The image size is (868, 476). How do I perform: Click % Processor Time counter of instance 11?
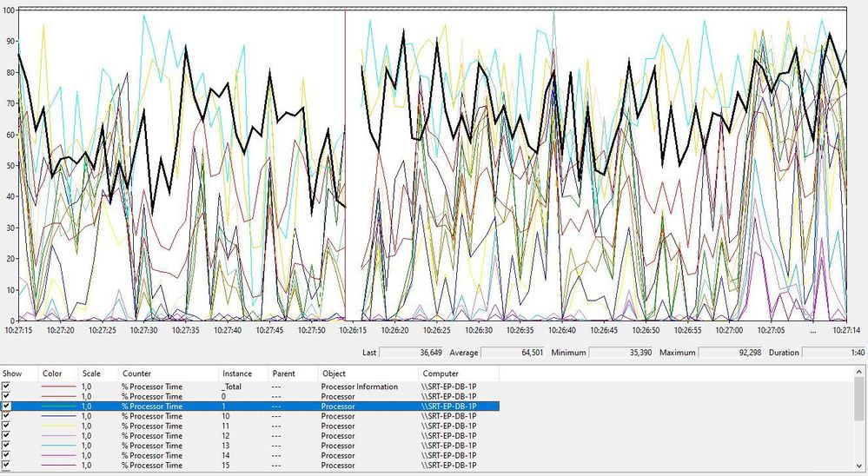click(152, 426)
